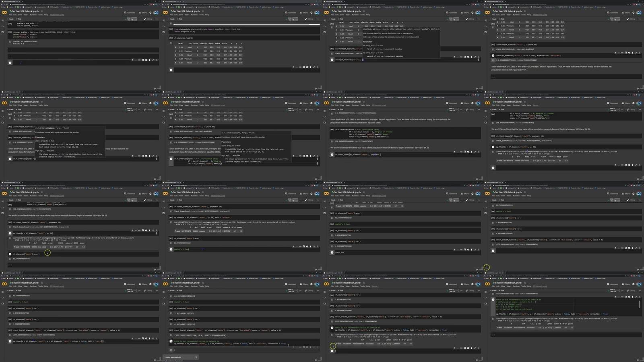Expand RAM/Disk dropdown arrow in top-left frame

(x=139, y=19)
